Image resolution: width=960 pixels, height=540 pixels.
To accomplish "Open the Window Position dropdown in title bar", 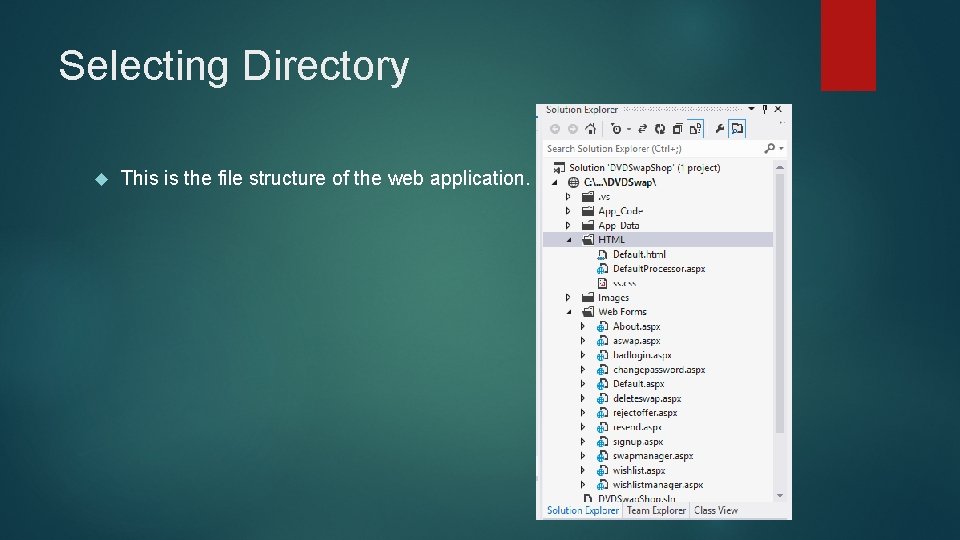I will click(751, 109).
